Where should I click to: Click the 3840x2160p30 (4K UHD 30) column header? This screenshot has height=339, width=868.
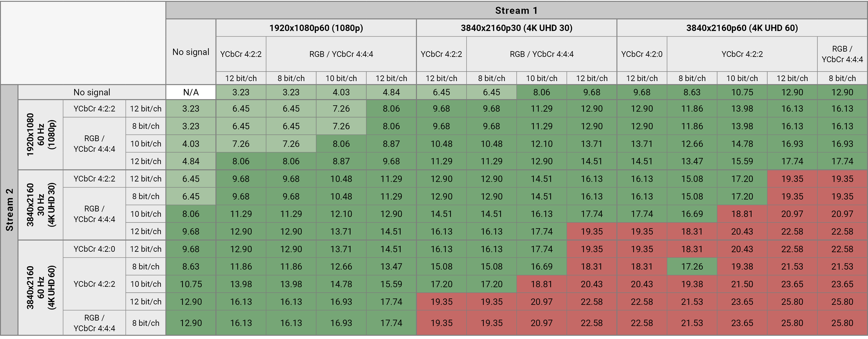[x=516, y=28]
